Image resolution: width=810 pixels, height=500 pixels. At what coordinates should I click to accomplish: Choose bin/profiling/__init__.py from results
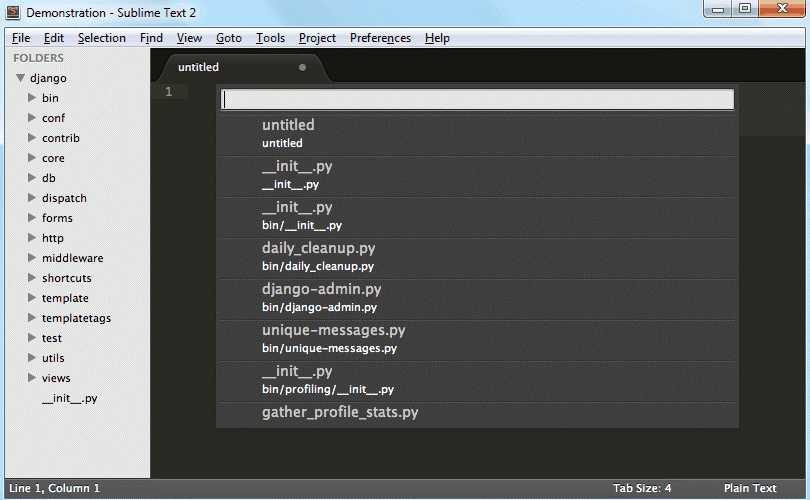tap(477, 381)
